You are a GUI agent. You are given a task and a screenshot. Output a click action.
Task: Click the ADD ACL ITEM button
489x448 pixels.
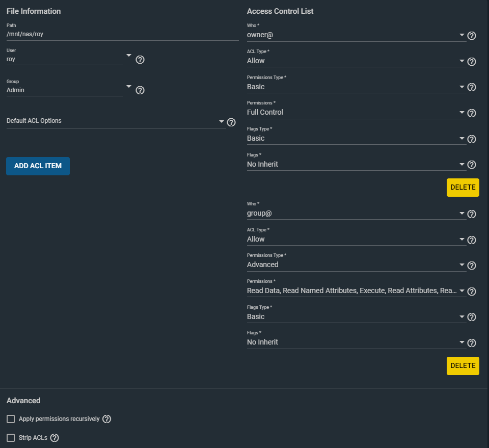tap(38, 166)
